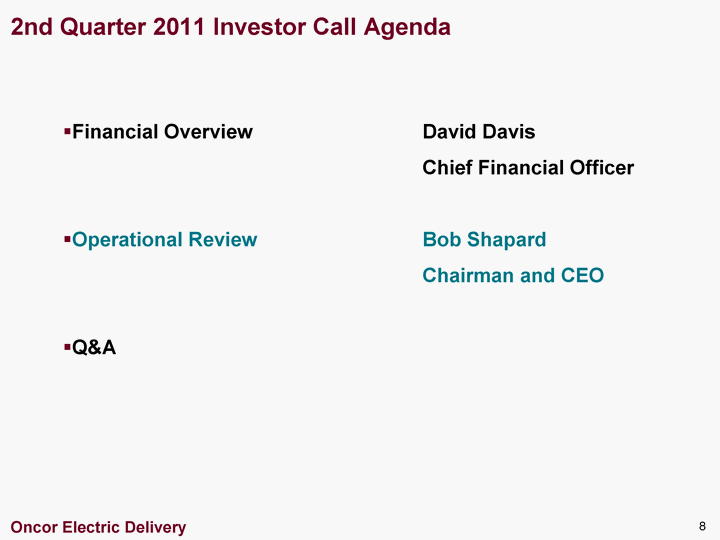Click the square bullet before Financial Overview
Viewport: 720px width, 540px height.
point(68,132)
